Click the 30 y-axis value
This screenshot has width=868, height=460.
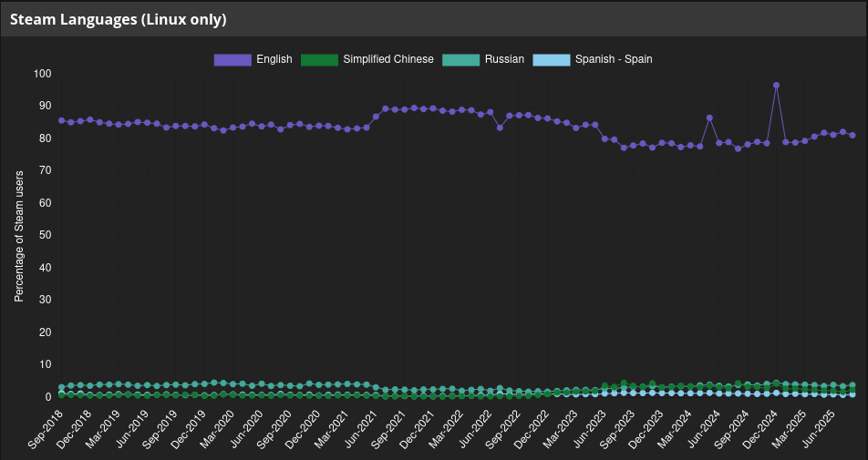46,301
